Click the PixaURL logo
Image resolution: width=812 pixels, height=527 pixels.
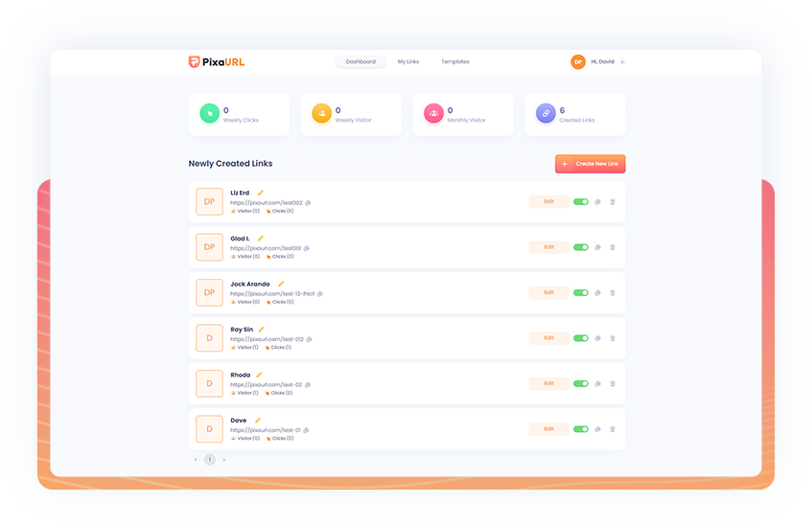[217, 61]
